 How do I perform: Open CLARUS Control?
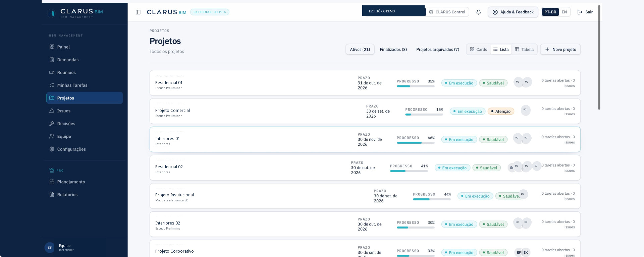coord(447,12)
